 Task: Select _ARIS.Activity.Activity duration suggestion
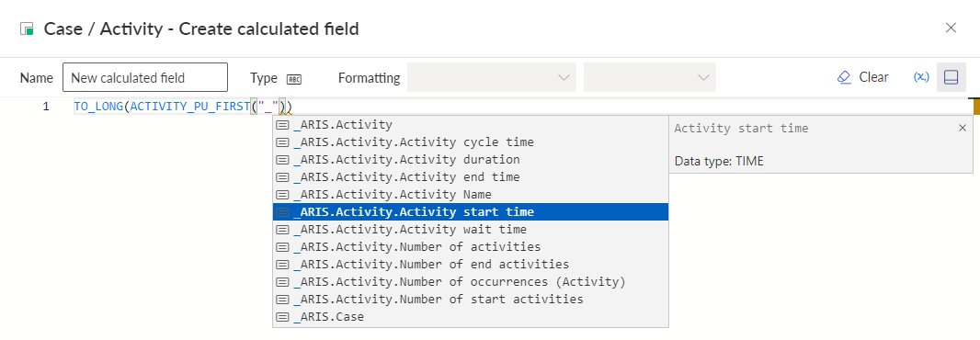pyautogui.click(x=471, y=159)
